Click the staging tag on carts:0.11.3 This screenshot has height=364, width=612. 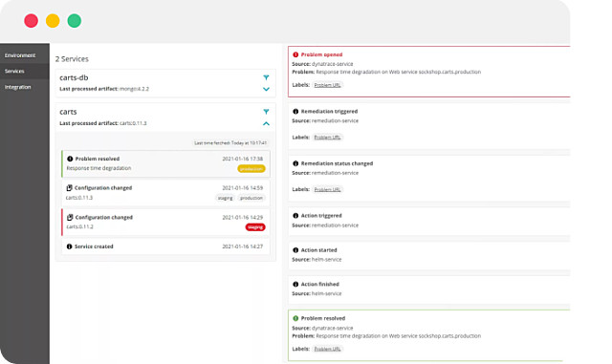tap(226, 198)
